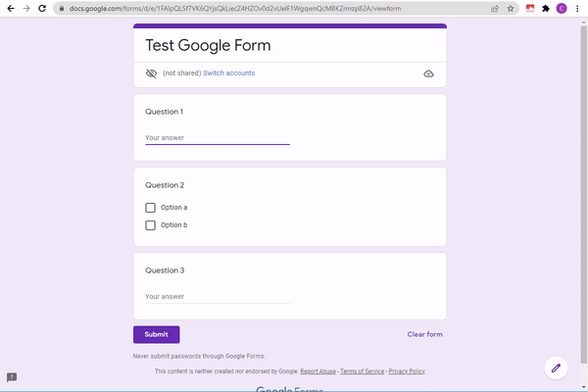Screen dimensions: 588x392
Task: Click the Never submit passwords notice text
Action: coord(199,356)
